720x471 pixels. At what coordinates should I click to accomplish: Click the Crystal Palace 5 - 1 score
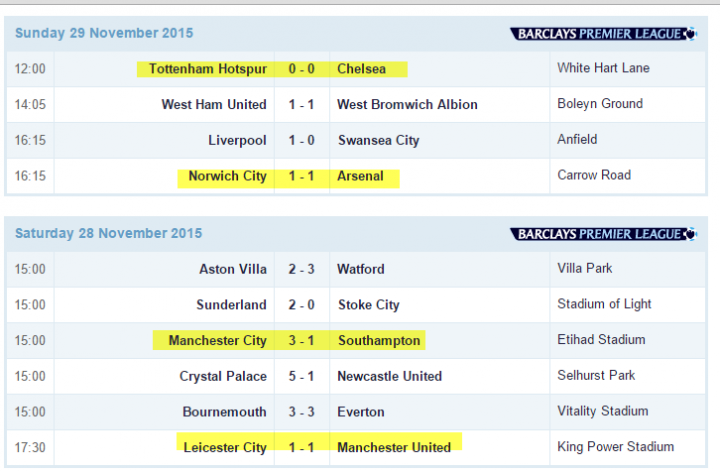click(x=301, y=376)
